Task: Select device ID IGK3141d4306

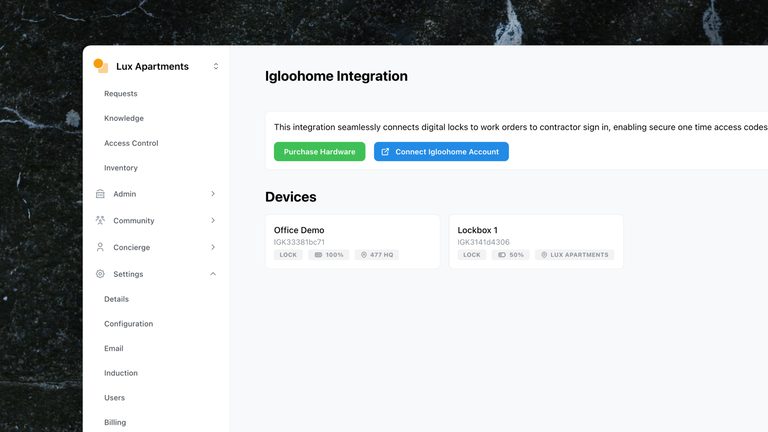Action: pyautogui.click(x=483, y=242)
